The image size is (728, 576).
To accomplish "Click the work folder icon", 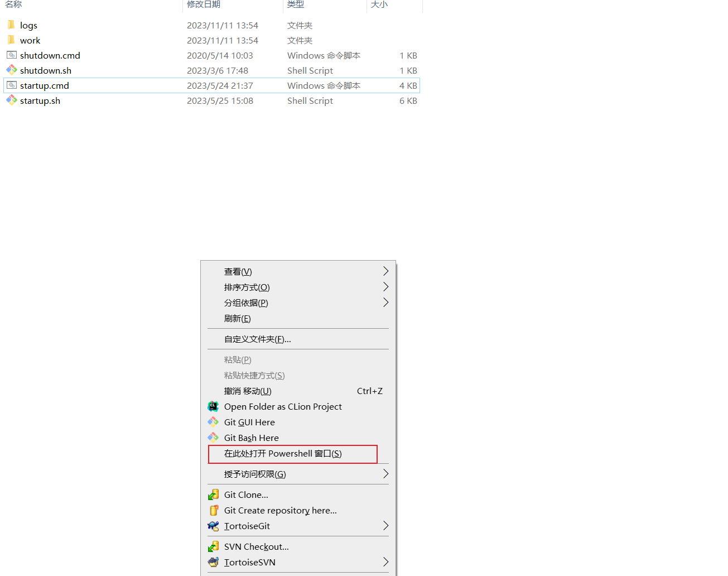I will pos(11,40).
